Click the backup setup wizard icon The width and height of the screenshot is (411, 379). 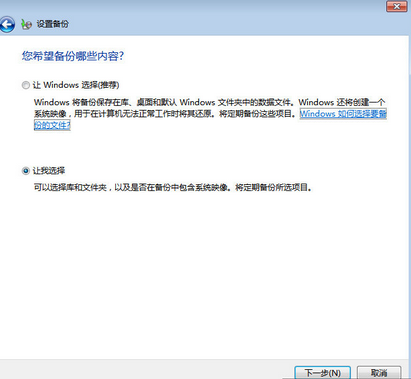26,24
